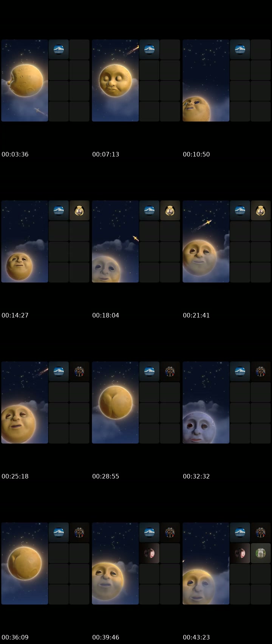Click the mountain icon in the 00:14:27 frame

click(x=59, y=211)
